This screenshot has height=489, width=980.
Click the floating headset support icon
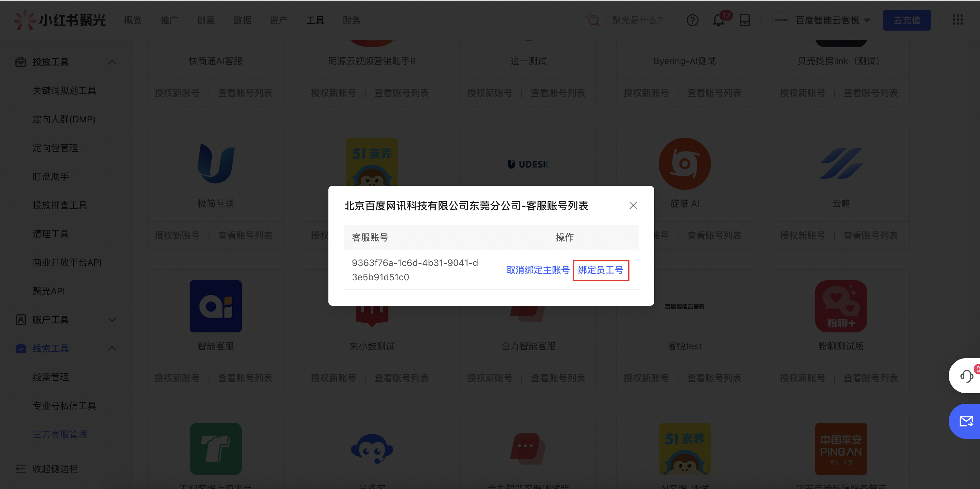click(x=967, y=376)
